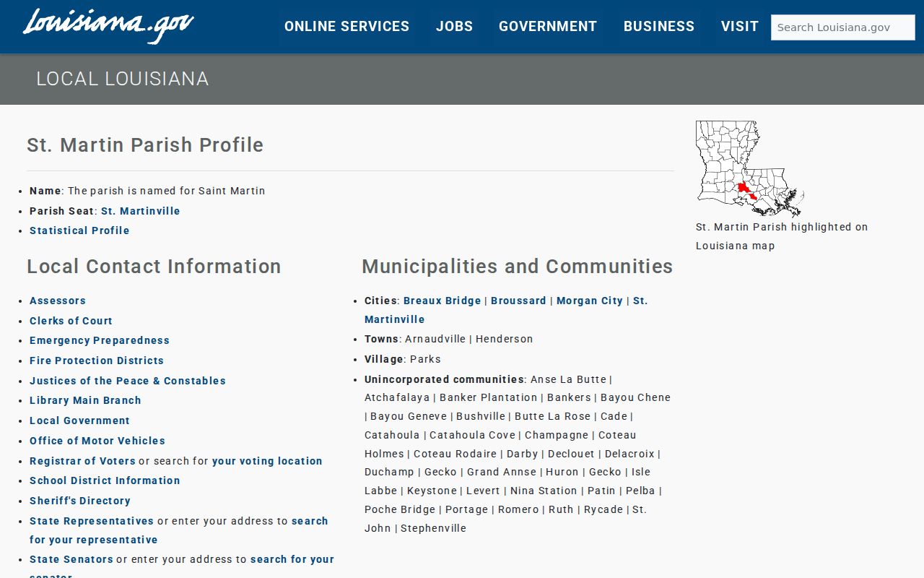This screenshot has height=578, width=924.
Task: Open School District Information link
Action: click(x=105, y=480)
